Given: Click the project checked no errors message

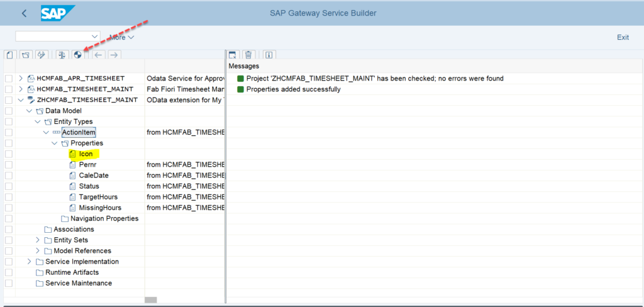Looking at the screenshot, I should click(x=375, y=79).
